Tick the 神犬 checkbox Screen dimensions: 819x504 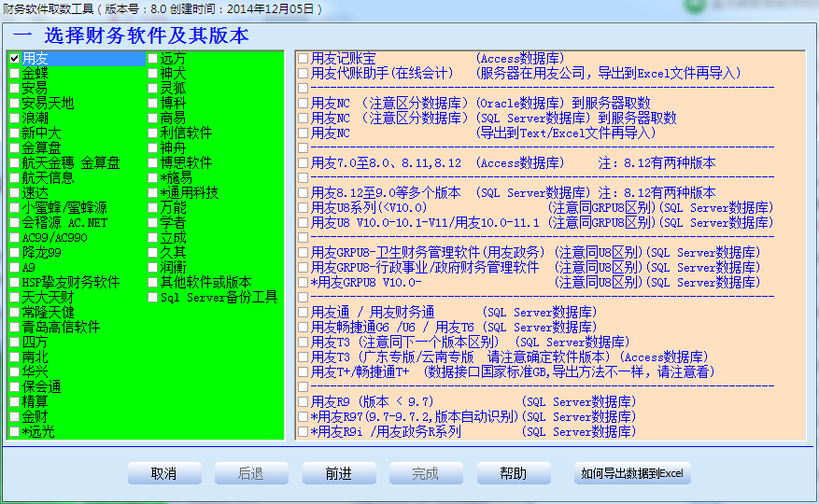(152, 74)
